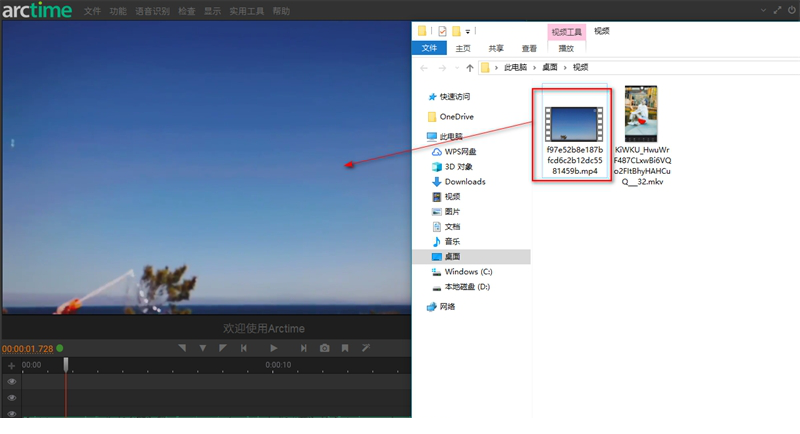
Task: Click the mark-out triangle icon
Action: (x=223, y=348)
